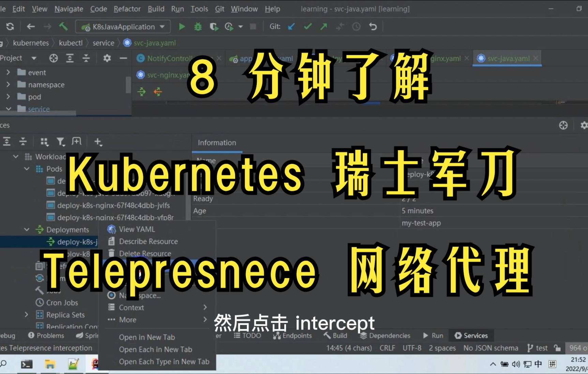Build project with the hammer icon
588x374 pixels.
pos(63,27)
